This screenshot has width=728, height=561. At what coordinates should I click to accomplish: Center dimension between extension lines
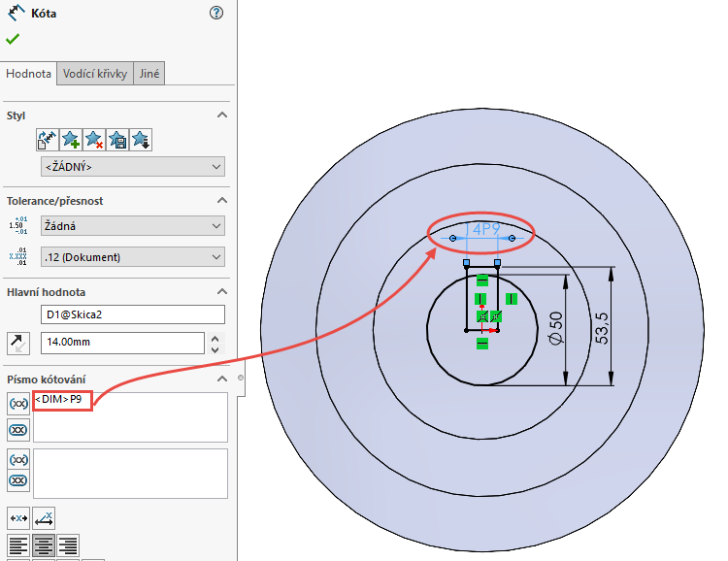[x=18, y=518]
